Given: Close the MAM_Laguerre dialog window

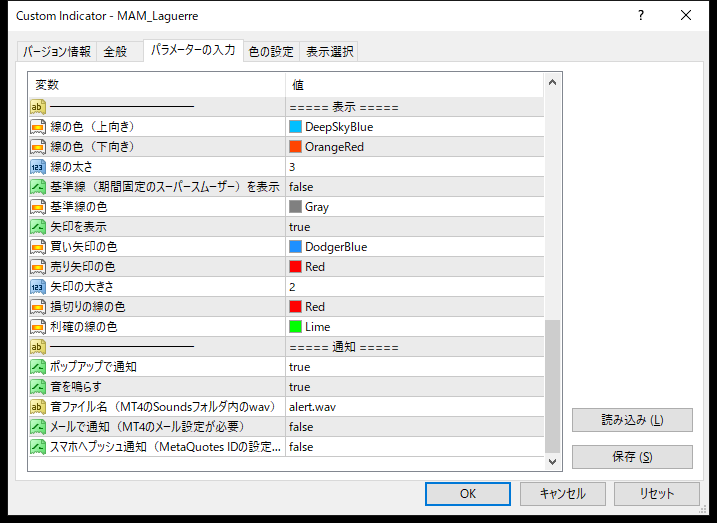Looking at the screenshot, I should click(686, 16).
